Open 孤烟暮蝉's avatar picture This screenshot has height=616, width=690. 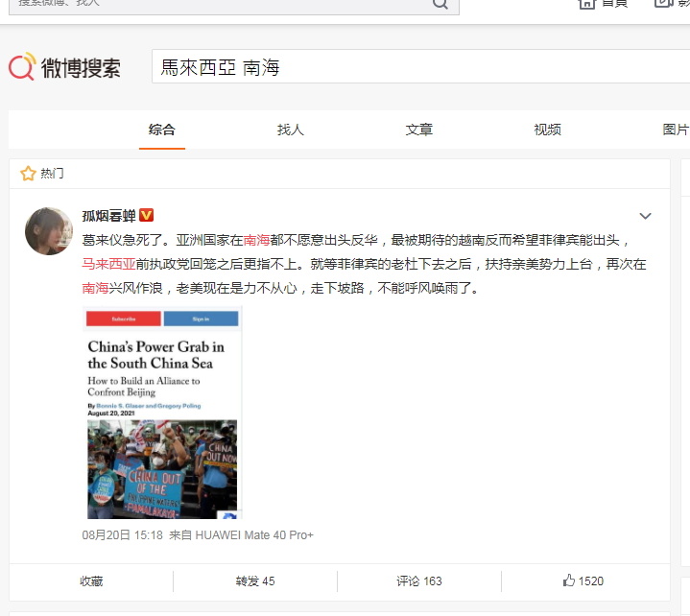[49, 231]
